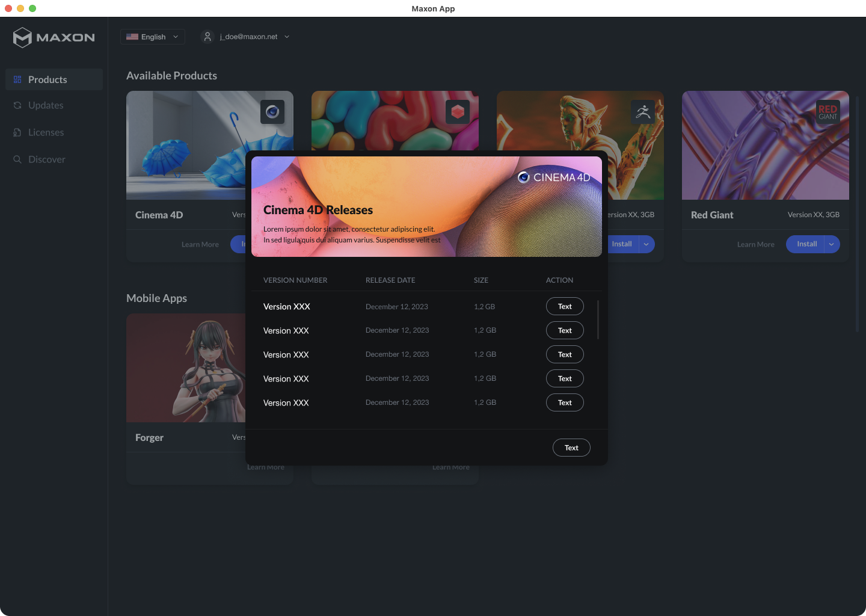Click the RELEASE DATE column header
Image resolution: width=866 pixels, height=616 pixels.
pyautogui.click(x=390, y=280)
